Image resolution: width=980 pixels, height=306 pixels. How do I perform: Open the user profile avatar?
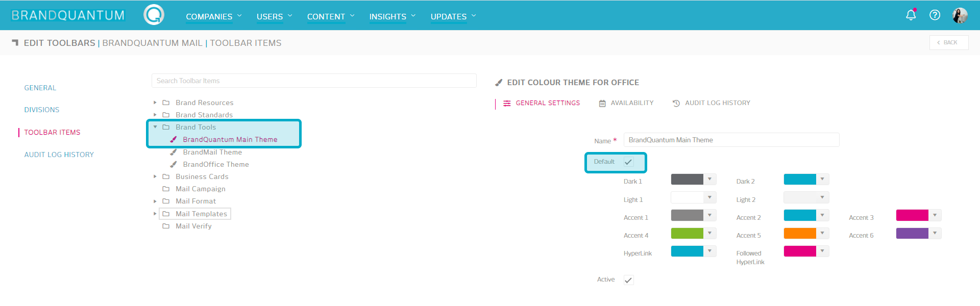click(x=960, y=15)
